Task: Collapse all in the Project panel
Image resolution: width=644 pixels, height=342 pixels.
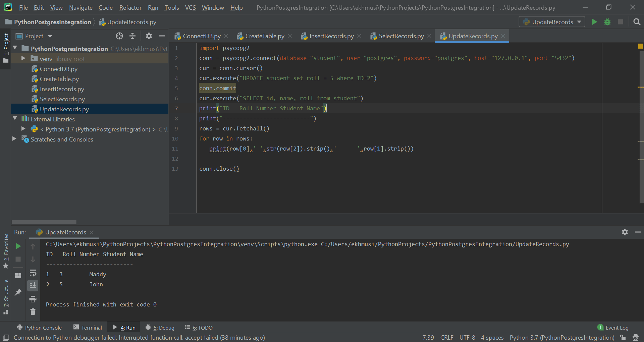Action: pos(132,36)
